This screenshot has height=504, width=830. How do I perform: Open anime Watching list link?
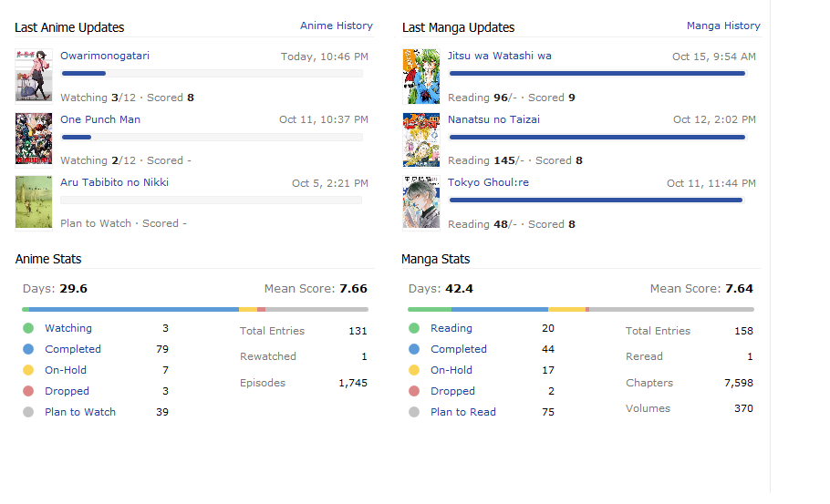coord(68,328)
